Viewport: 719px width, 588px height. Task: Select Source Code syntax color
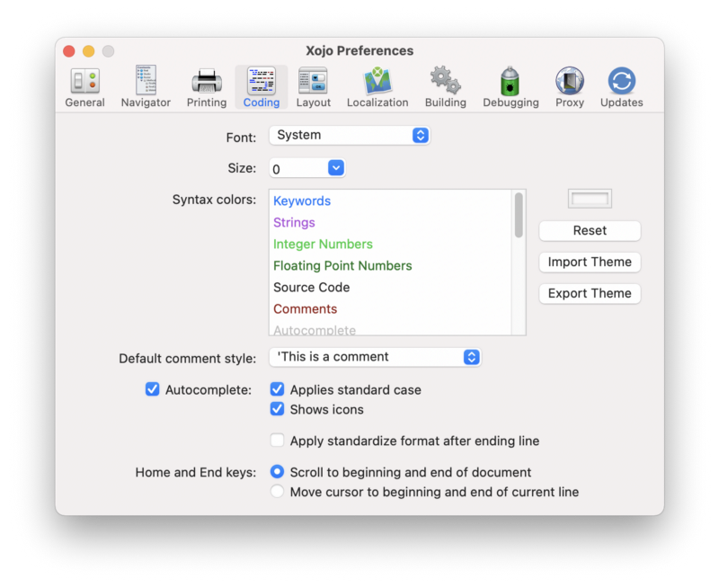311,287
